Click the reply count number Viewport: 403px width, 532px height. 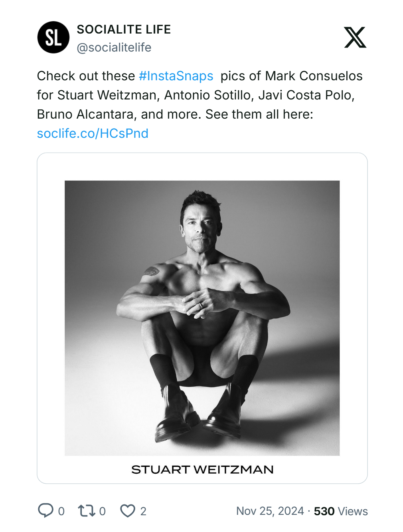(61, 511)
